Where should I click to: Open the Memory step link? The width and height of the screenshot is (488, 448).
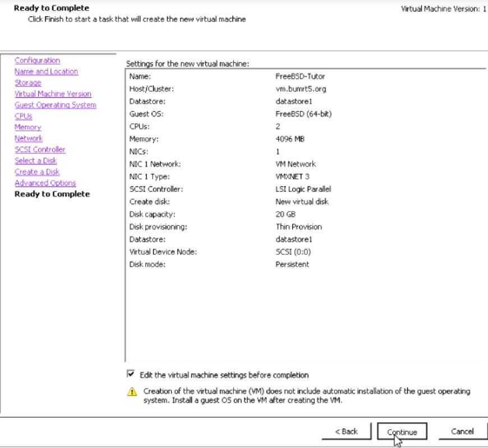point(28,127)
